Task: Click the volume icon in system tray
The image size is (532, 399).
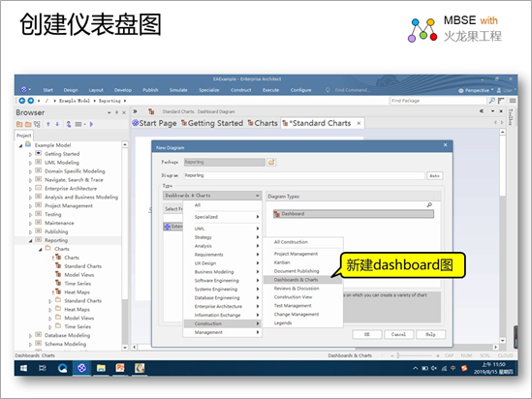Action: point(434,368)
